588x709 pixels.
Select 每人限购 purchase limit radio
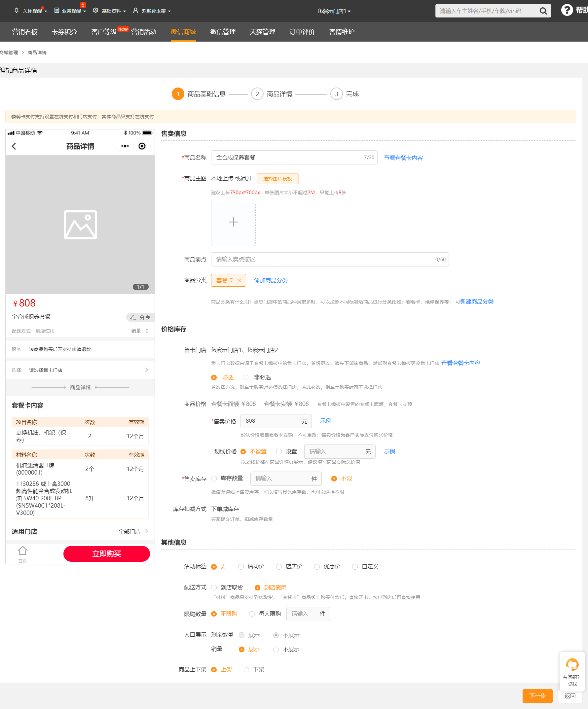(x=252, y=614)
